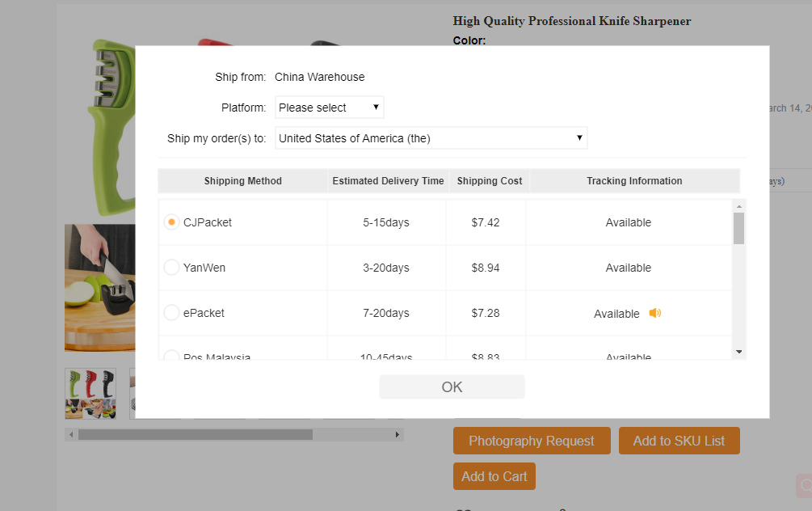This screenshot has width=812, height=511.
Task: Click the shipping list scroll up arrow
Action: 738,207
